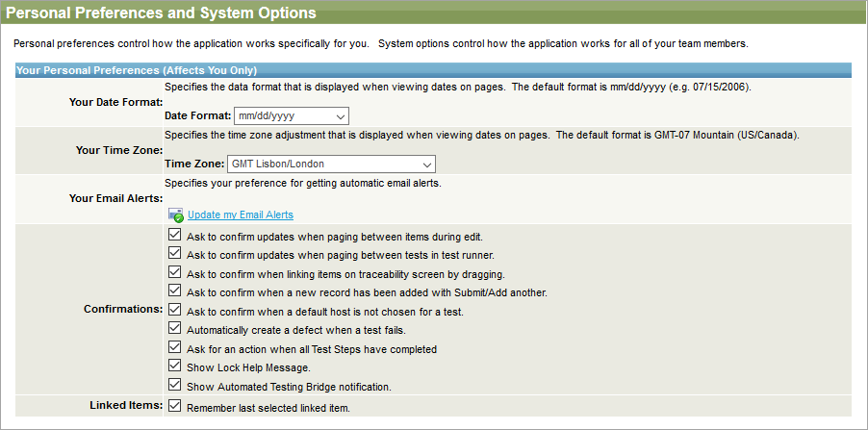Viewport: 868px width, 430px height.
Task: Open Update my Email Alerts link
Action: coord(241,215)
